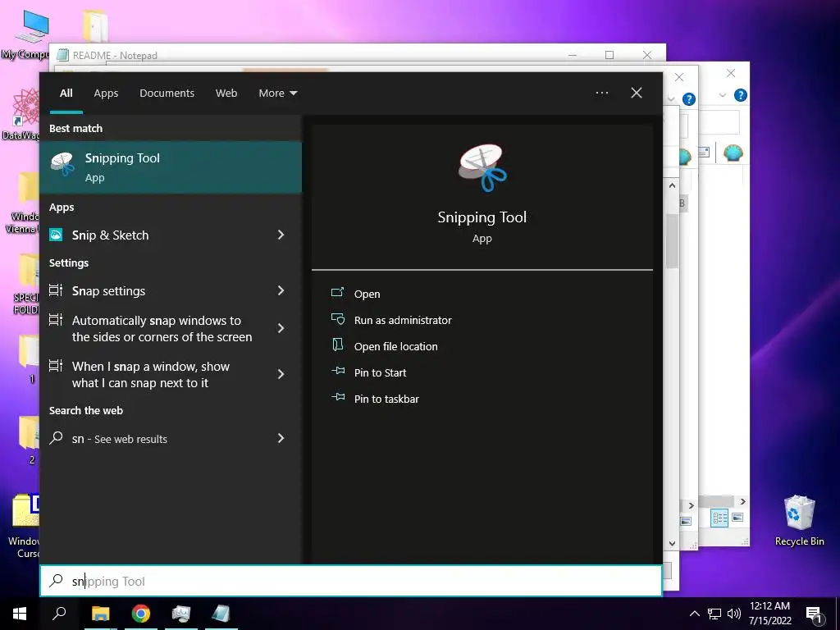840x630 pixels.
Task: Click scroll right arrow in rear window
Action: pyautogui.click(x=742, y=501)
